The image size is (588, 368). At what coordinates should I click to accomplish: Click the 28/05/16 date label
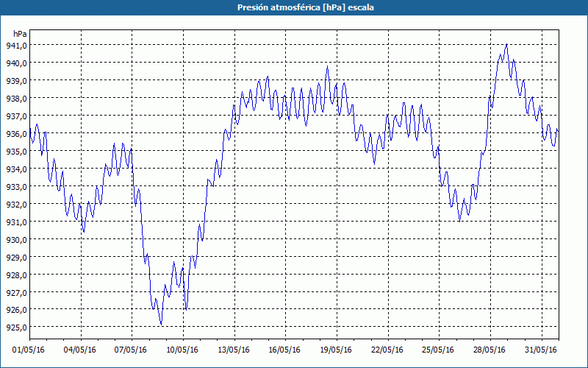(490, 350)
